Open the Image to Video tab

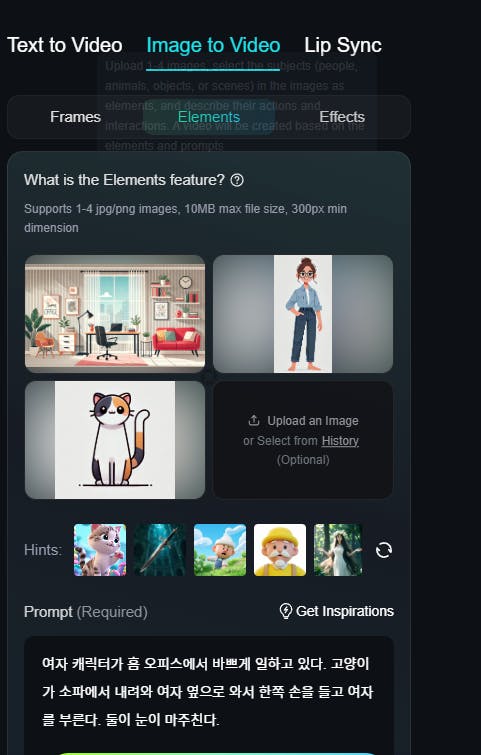click(x=213, y=45)
